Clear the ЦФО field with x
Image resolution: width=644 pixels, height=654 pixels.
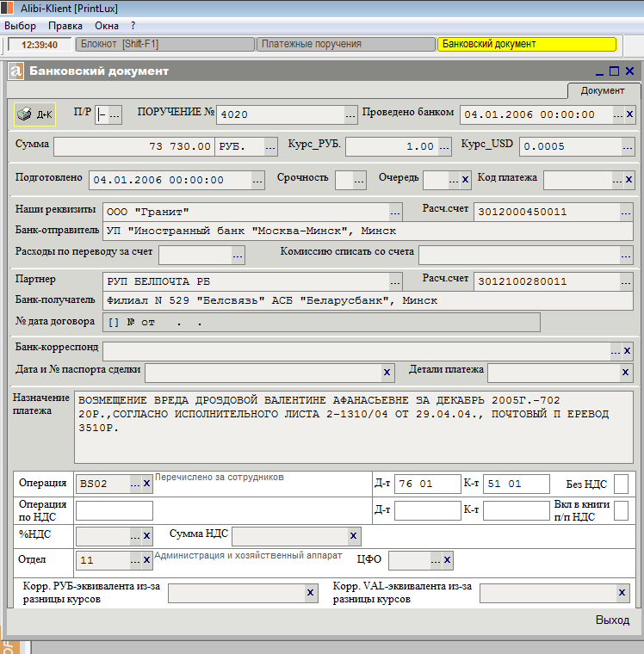click(x=448, y=559)
